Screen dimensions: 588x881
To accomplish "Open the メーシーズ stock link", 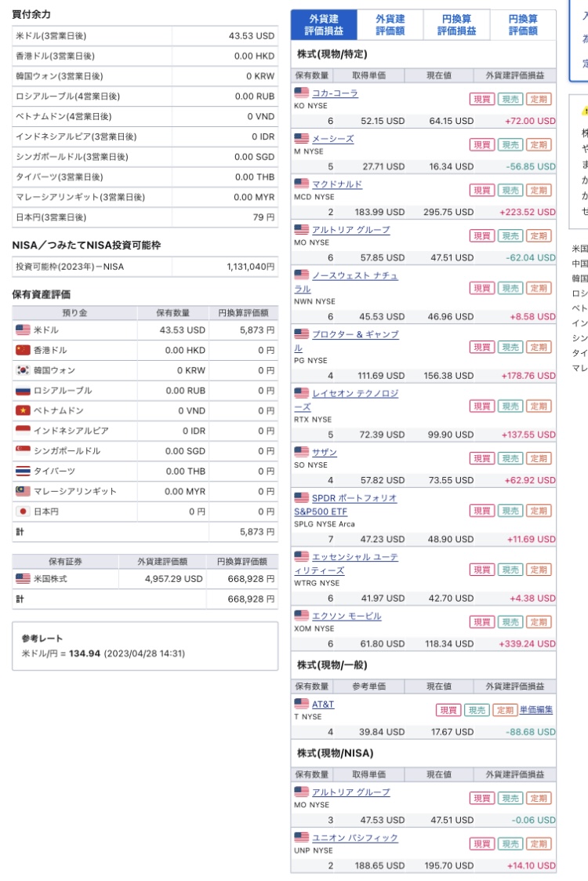I will click(x=333, y=138).
